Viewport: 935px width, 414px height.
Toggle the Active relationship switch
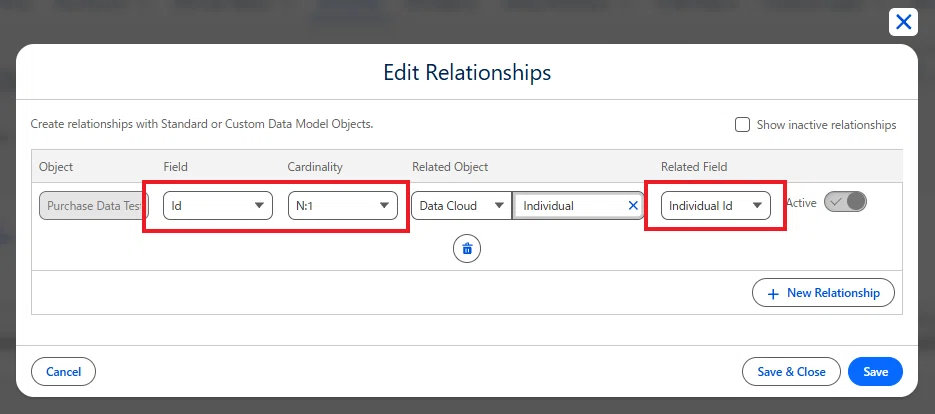(845, 202)
